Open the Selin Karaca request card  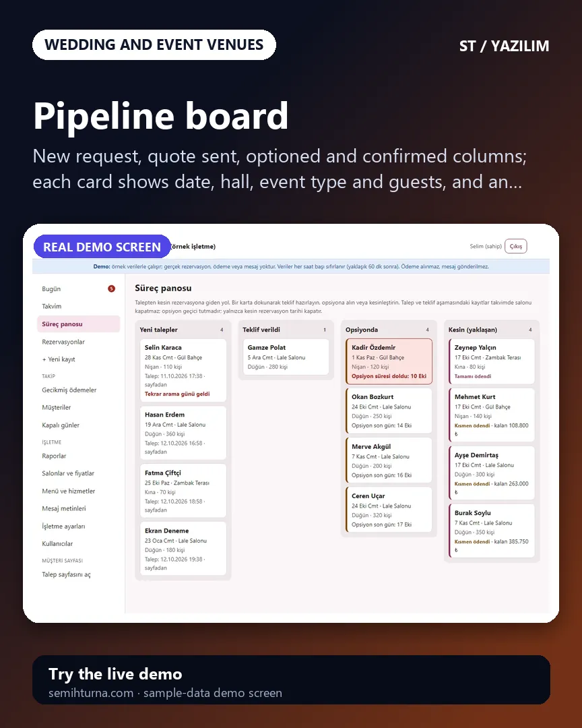point(183,371)
